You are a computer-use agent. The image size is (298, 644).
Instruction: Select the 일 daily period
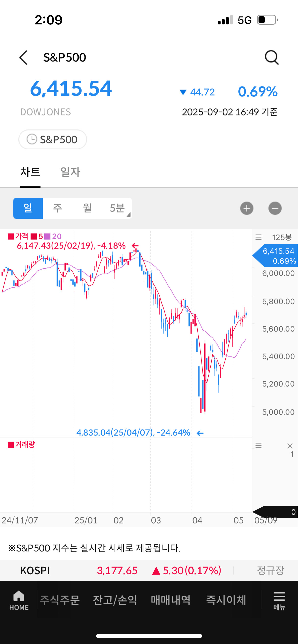click(28, 208)
